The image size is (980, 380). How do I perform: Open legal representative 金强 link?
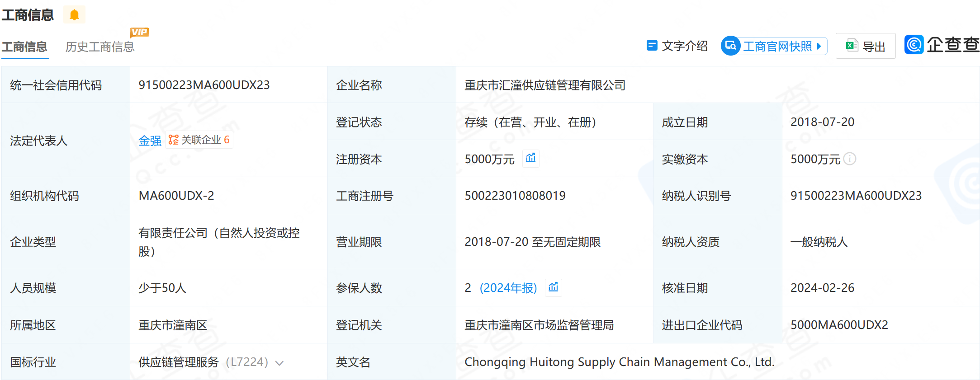[150, 141]
